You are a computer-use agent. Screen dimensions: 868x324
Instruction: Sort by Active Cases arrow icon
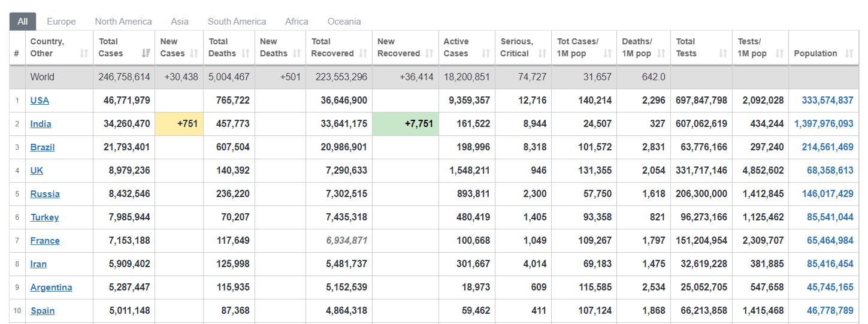pos(485,53)
